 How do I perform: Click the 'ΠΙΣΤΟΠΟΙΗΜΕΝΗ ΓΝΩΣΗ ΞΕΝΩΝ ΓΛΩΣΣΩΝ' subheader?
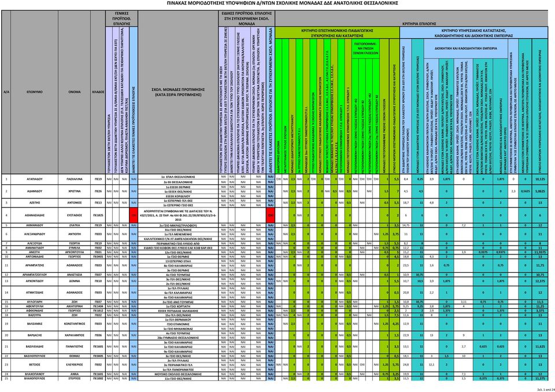coord(366,49)
